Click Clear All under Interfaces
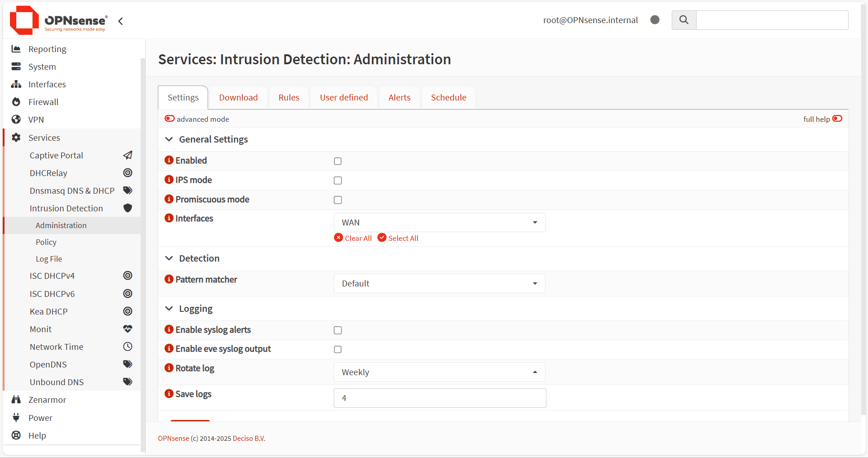 click(x=353, y=238)
